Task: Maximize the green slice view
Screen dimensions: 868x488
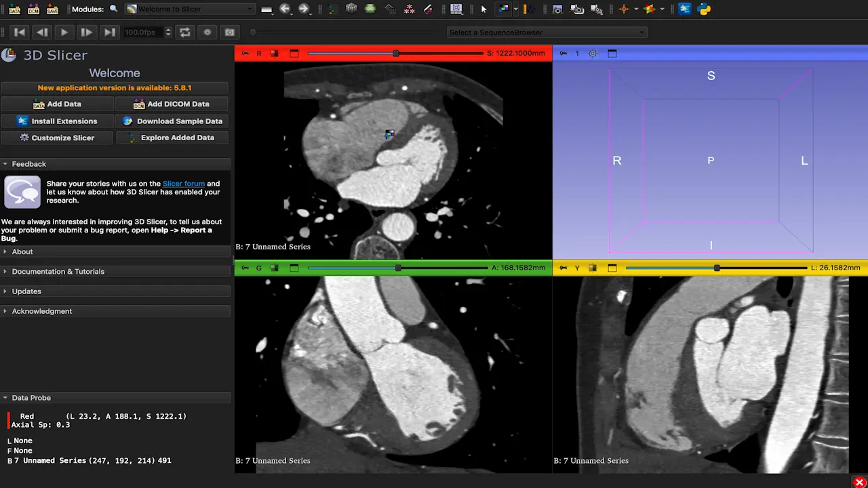Action: pos(294,268)
